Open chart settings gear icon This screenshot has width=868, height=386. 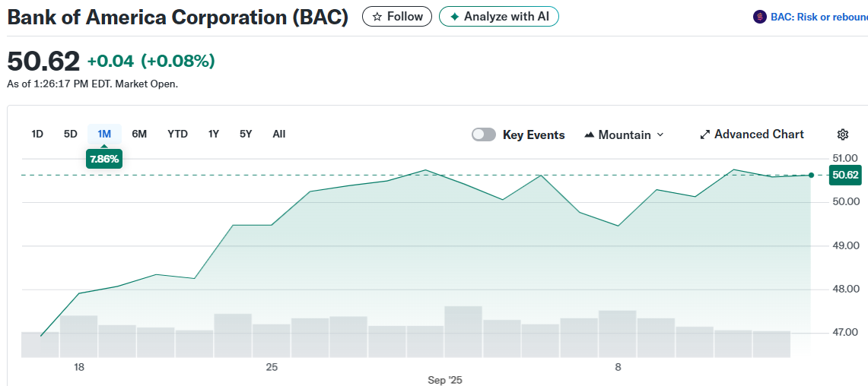click(843, 134)
